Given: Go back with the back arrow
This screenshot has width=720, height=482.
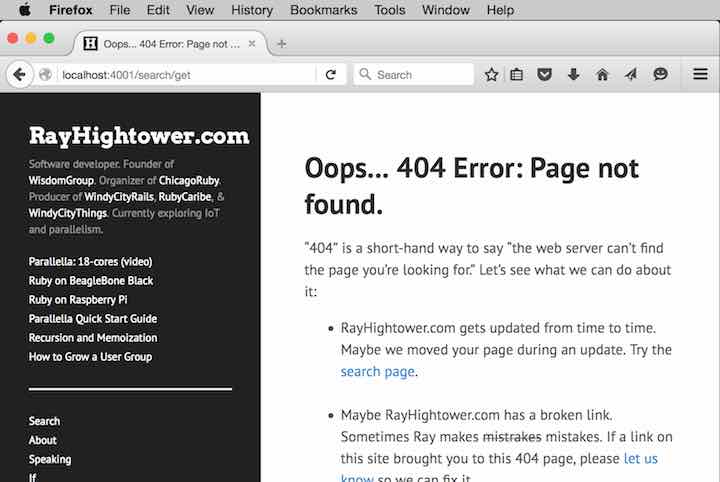Looking at the screenshot, I should [19, 74].
